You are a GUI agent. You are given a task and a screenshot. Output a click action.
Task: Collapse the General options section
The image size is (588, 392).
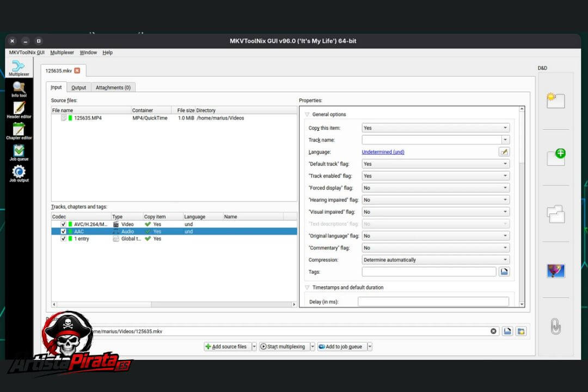point(307,114)
